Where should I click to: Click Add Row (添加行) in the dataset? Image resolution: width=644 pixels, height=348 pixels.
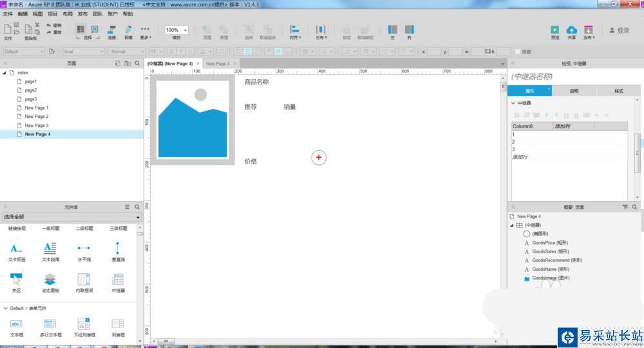point(520,157)
